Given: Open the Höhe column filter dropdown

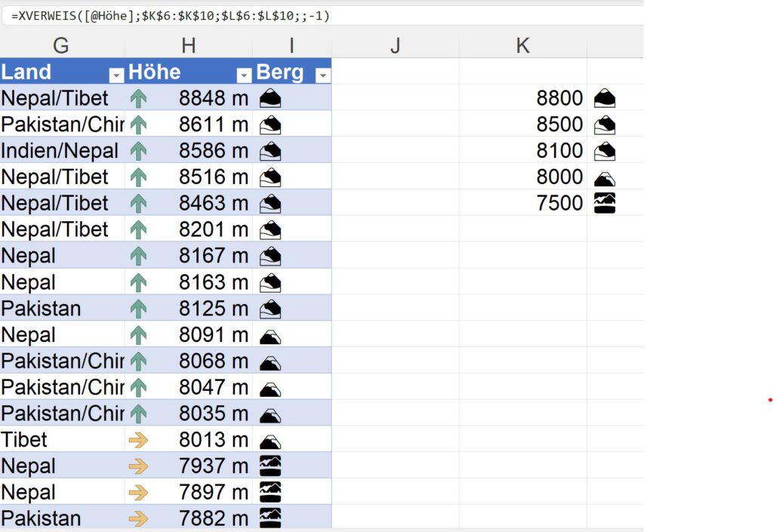Looking at the screenshot, I should point(244,75).
